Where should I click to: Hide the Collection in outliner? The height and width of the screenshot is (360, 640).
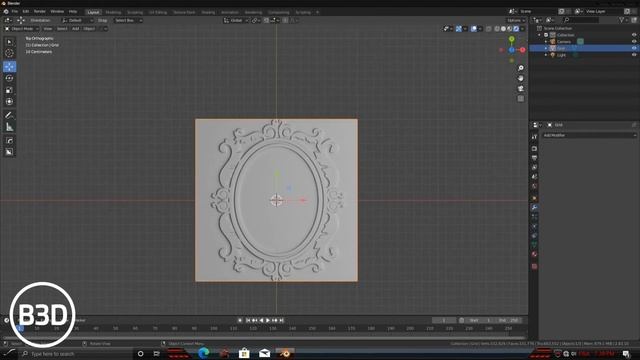point(634,35)
